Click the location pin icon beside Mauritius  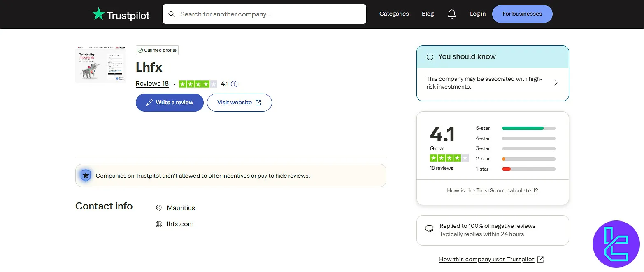click(x=159, y=208)
